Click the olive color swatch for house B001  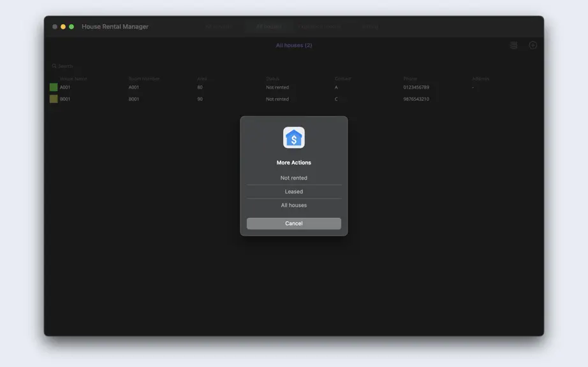click(54, 99)
